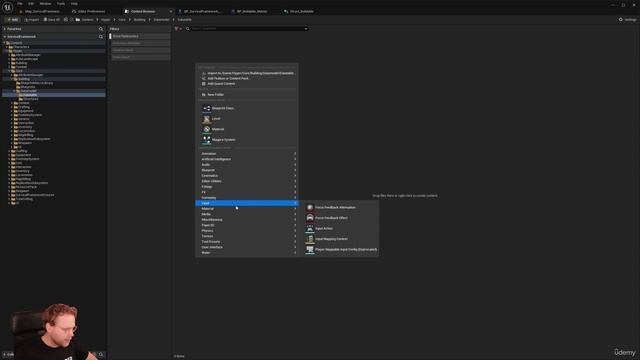
Task: Click the Add button in toolbar
Action: (12, 20)
